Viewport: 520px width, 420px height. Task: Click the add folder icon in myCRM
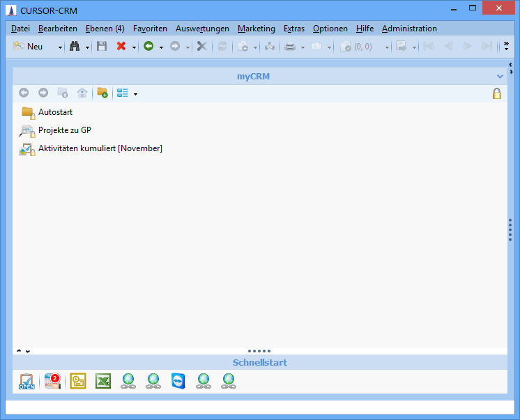click(x=102, y=93)
